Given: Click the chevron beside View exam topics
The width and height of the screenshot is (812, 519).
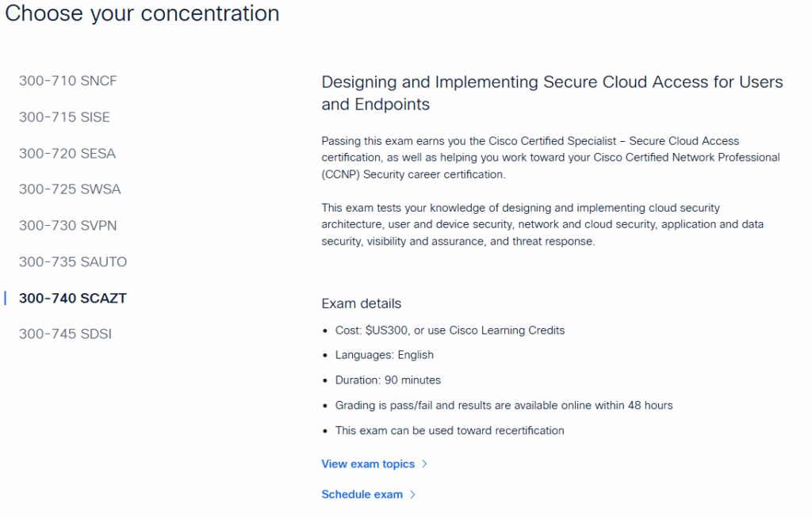Looking at the screenshot, I should tap(425, 464).
